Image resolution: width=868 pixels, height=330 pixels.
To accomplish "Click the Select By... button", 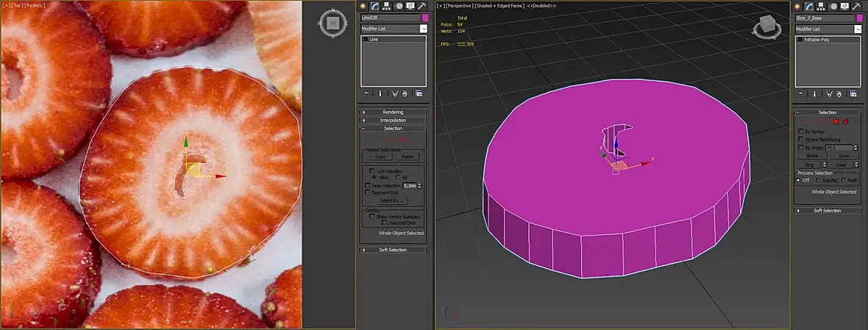I will pos(394,200).
